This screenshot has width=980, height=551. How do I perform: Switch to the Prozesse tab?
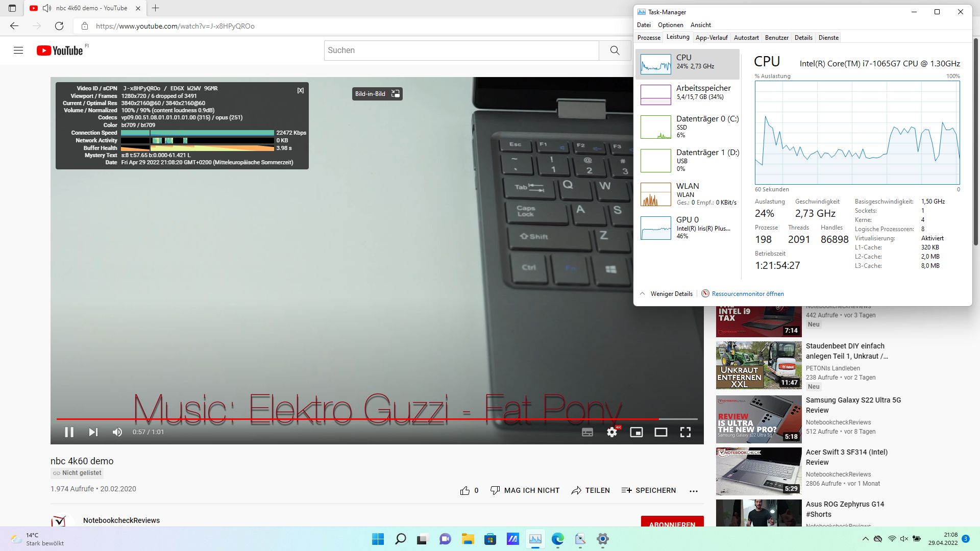(x=649, y=37)
